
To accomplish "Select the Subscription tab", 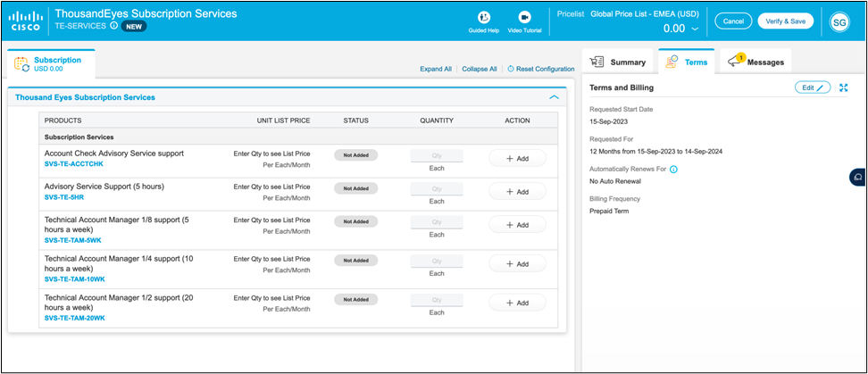I will pos(51,64).
